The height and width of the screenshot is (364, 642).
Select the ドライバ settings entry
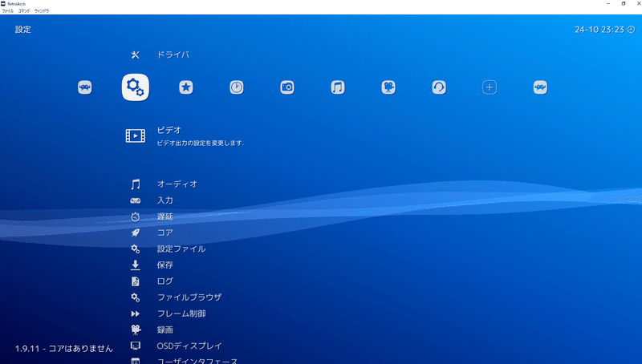(173, 55)
